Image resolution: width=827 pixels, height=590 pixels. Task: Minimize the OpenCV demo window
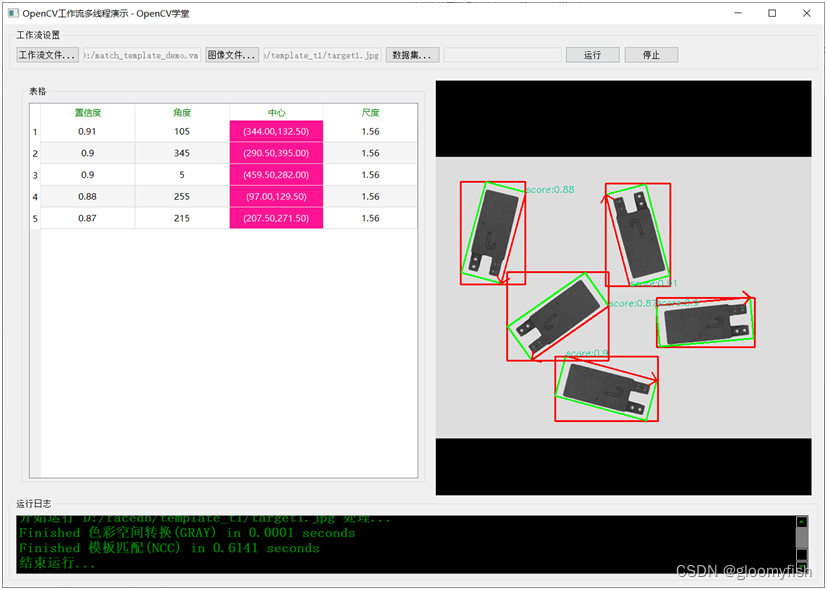(x=738, y=13)
